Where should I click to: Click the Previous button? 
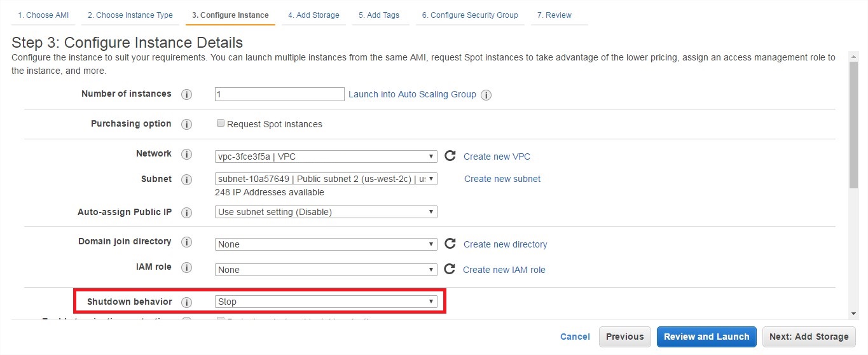click(x=624, y=337)
